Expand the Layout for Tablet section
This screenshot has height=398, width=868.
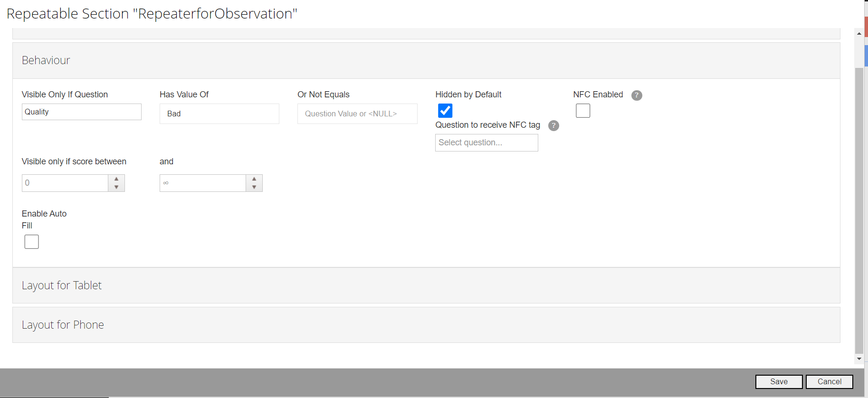pyautogui.click(x=426, y=285)
